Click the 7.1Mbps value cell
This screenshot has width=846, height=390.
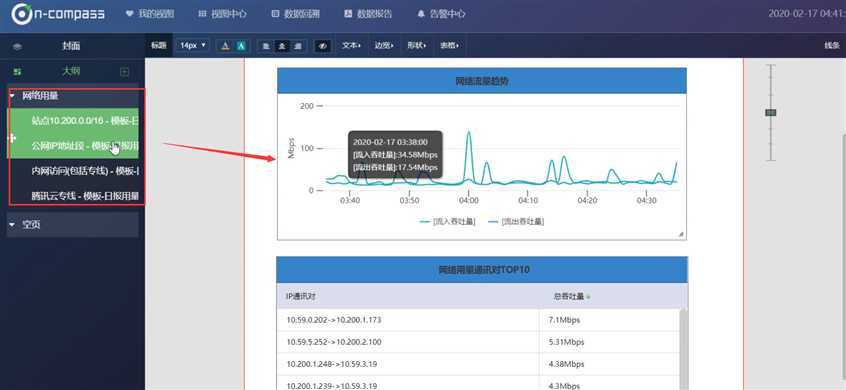pyautogui.click(x=564, y=320)
